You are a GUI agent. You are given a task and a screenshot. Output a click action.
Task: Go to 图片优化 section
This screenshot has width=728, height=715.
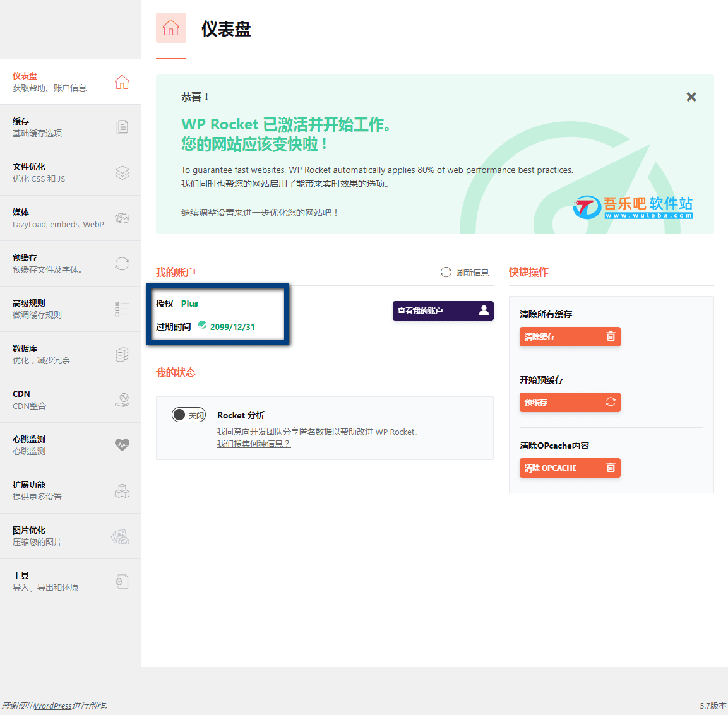[x=71, y=536]
